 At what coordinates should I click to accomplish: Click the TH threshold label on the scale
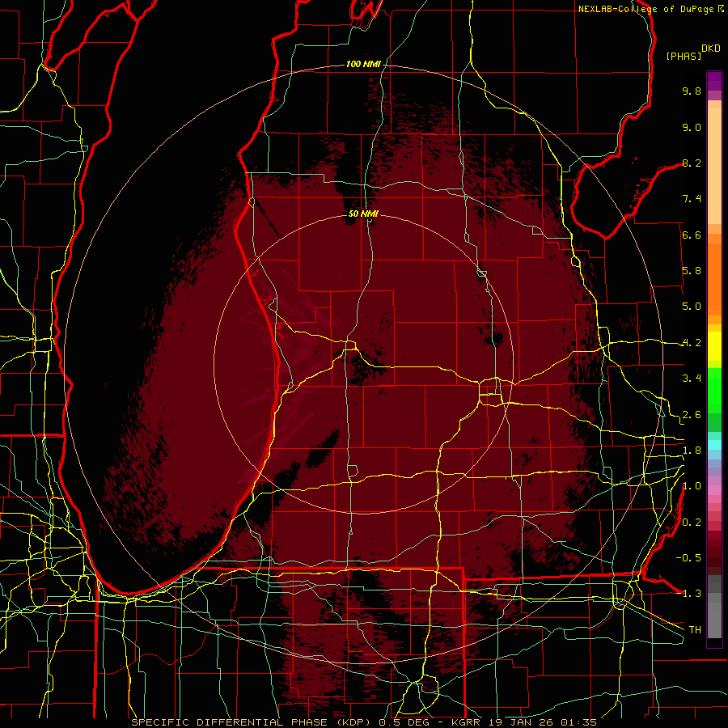[695, 630]
